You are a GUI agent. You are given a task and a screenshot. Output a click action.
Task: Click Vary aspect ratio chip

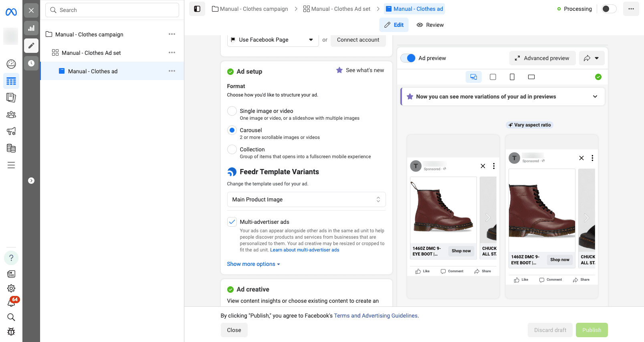pyautogui.click(x=529, y=125)
